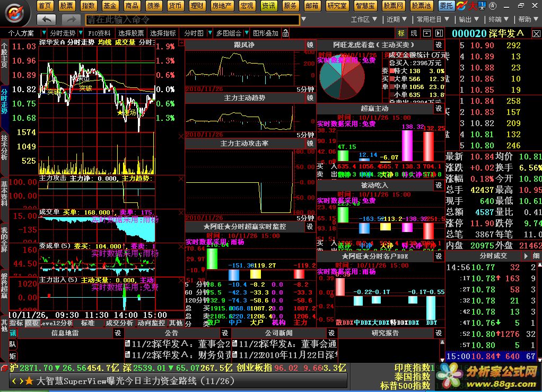
Task: Click the 矩 side icon in info panel
Action: point(13,356)
